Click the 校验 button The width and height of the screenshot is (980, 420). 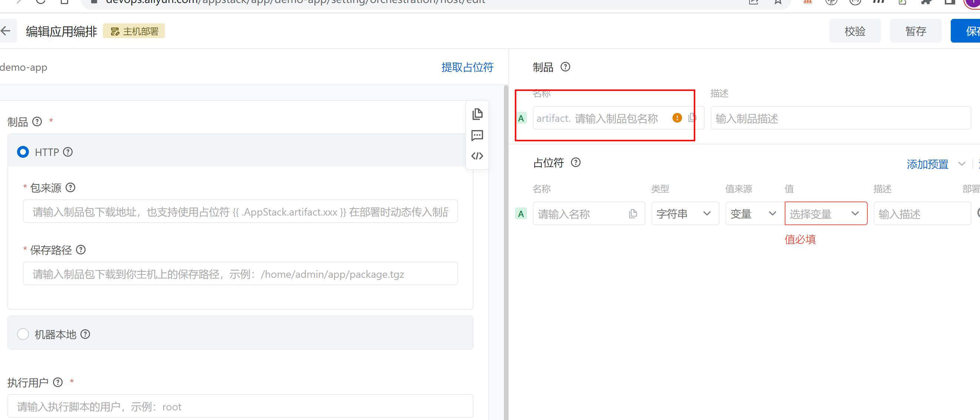click(854, 31)
